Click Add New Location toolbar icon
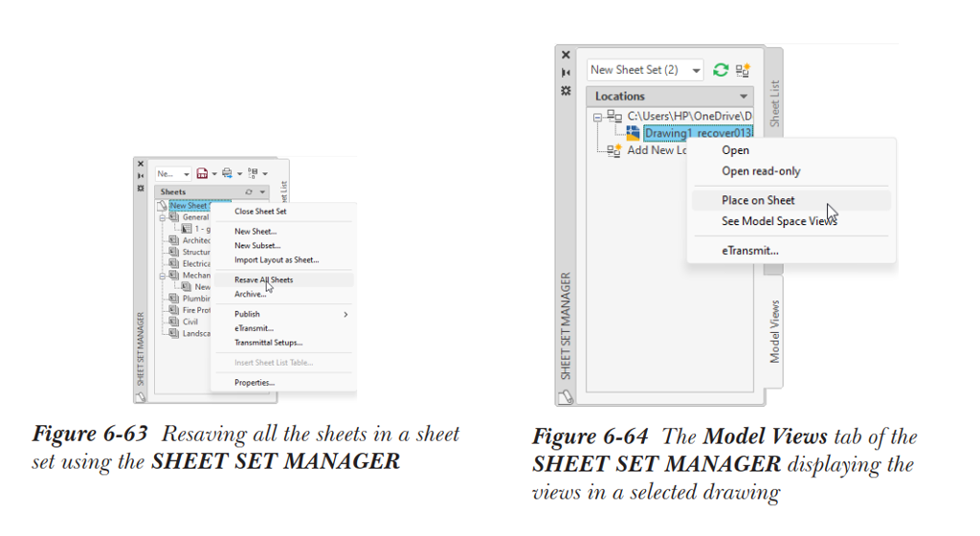The image size is (980, 536). pos(743,70)
